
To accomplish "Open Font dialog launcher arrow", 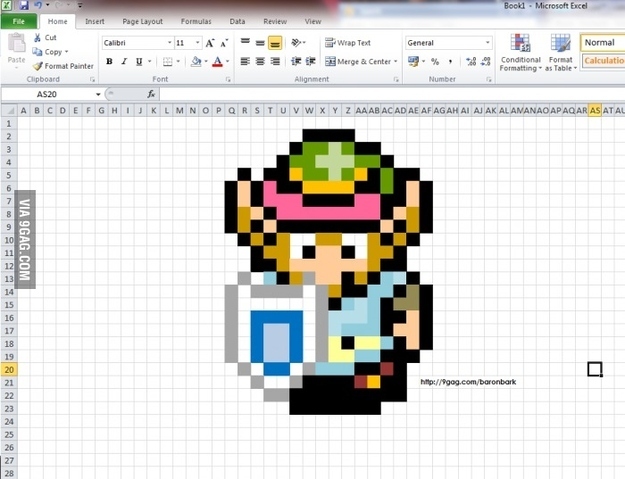I will pos(228,80).
